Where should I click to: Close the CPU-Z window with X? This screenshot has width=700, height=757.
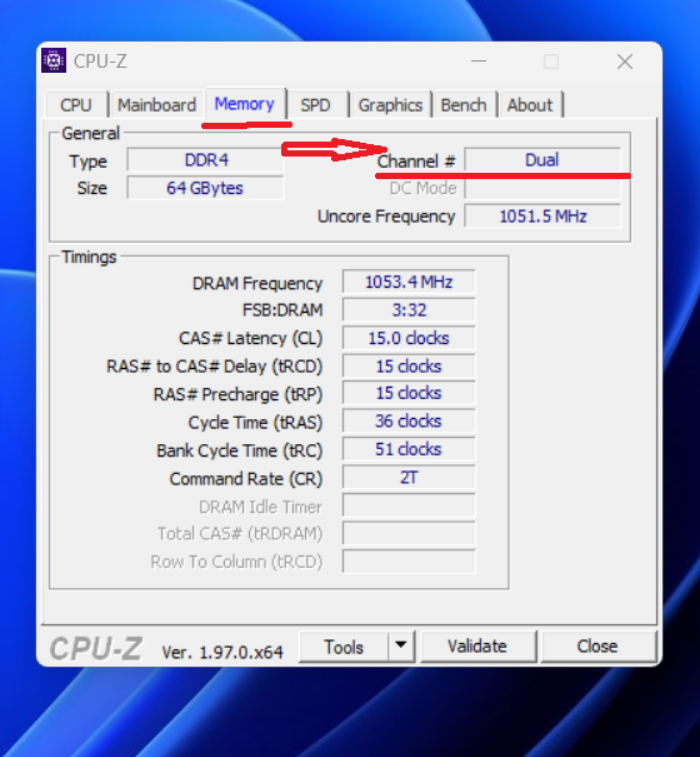(625, 61)
